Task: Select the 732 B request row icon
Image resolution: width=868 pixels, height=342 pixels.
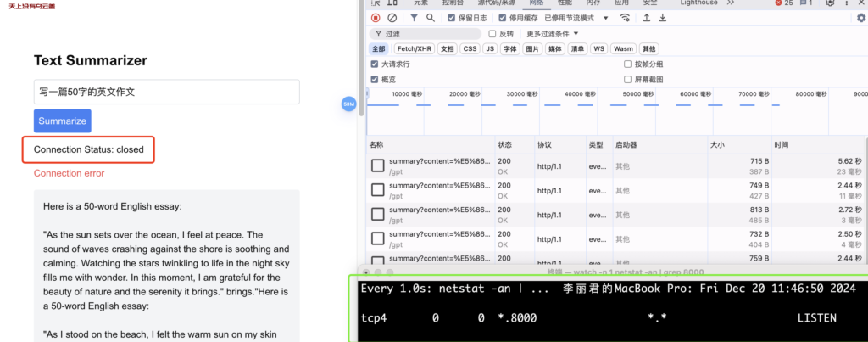Action: coord(377,239)
